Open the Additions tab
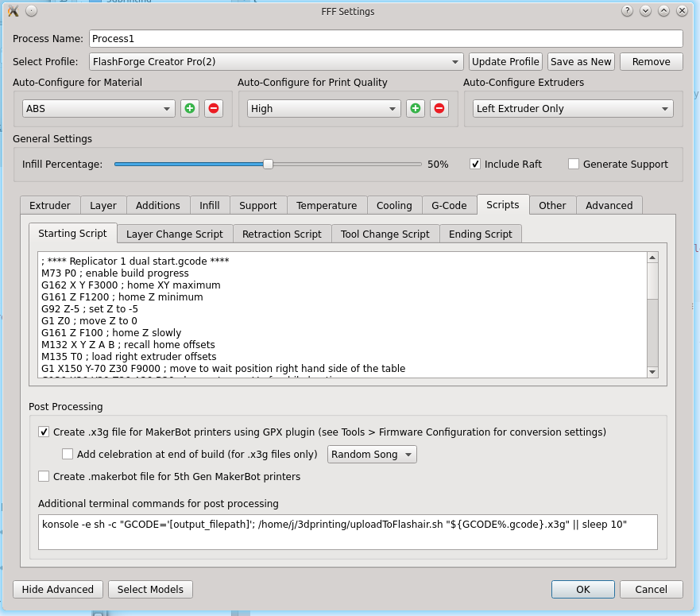The image size is (700, 616). [x=158, y=206]
